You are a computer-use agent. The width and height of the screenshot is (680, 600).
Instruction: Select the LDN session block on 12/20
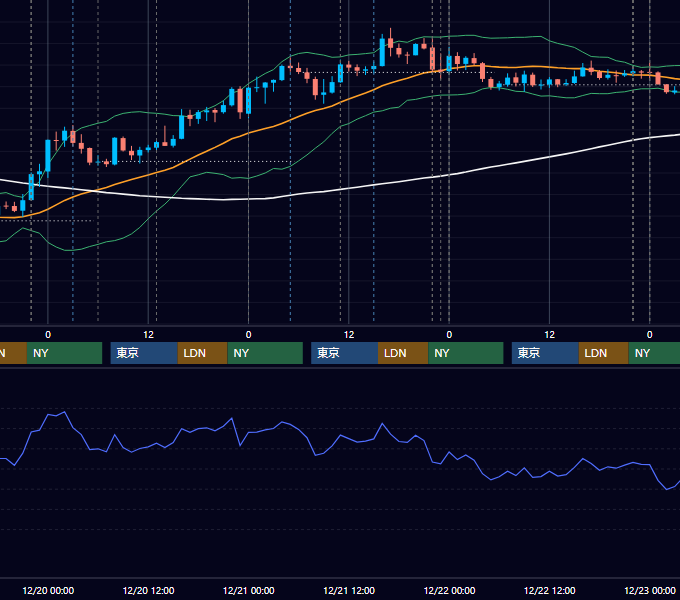coord(203,353)
